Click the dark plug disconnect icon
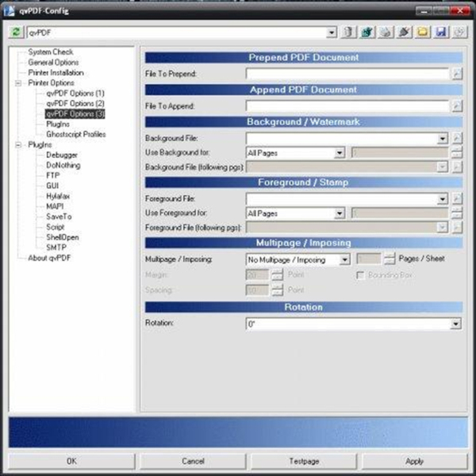Image resolution: width=476 pixels, height=476 pixels. coord(404,32)
